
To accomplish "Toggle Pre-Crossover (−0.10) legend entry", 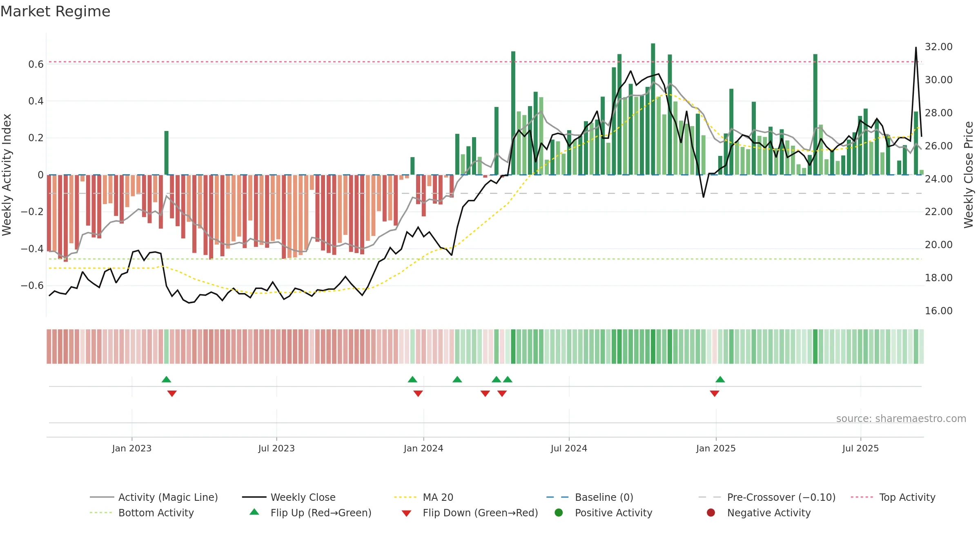I will click(767, 497).
